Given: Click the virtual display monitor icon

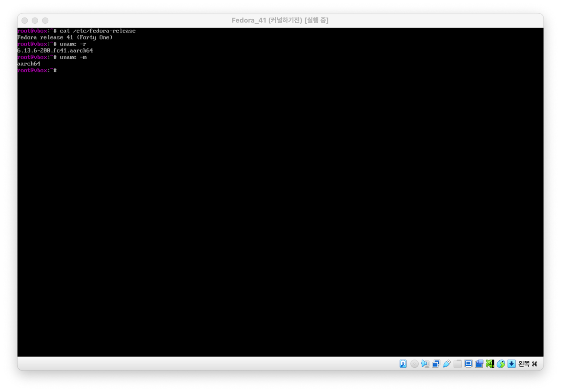Looking at the screenshot, I should tap(469, 363).
